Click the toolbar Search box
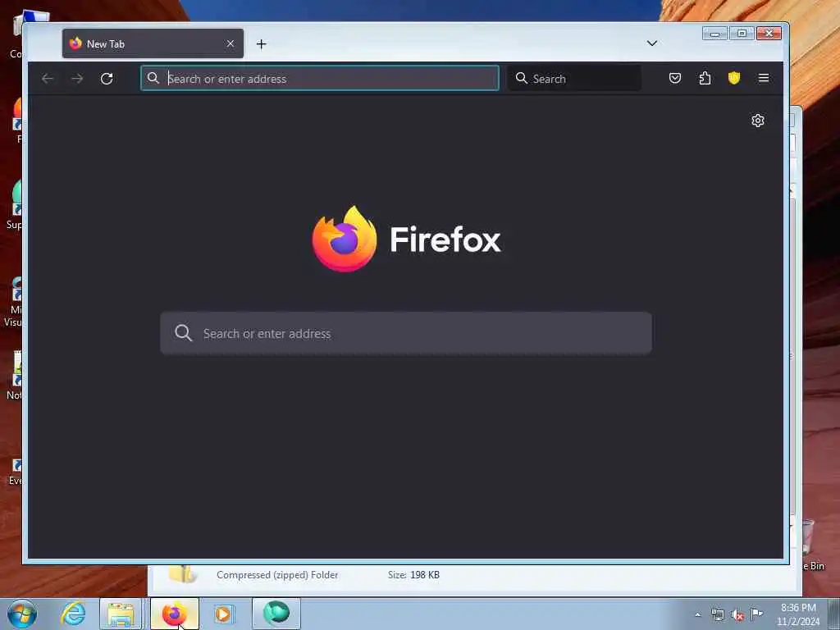840x630 pixels. pos(574,78)
